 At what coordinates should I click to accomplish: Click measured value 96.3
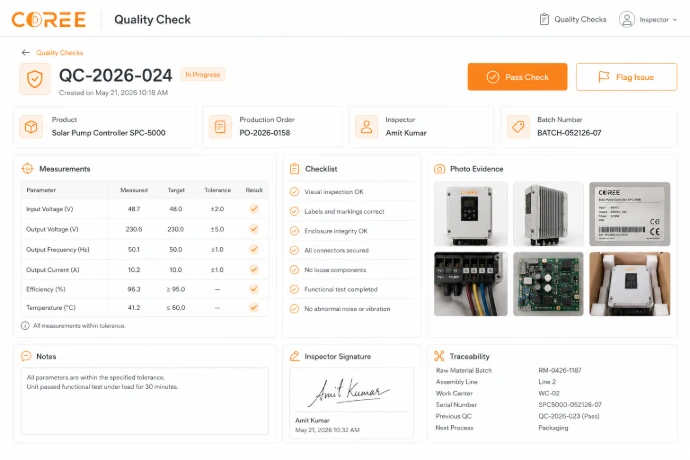point(134,289)
